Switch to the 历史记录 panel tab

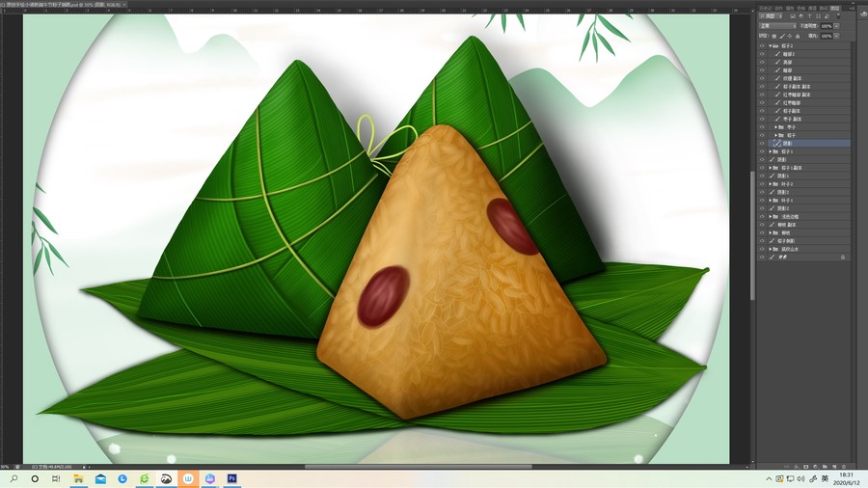point(766,9)
